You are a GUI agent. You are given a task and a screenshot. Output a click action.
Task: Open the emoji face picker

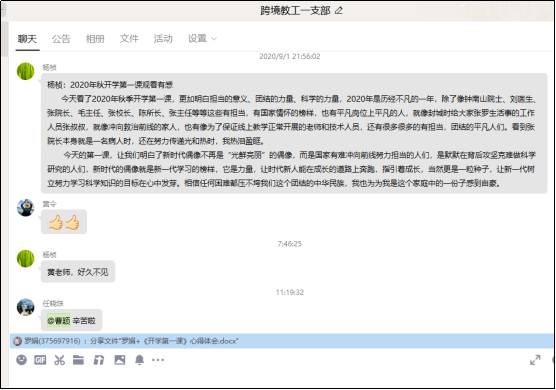(22, 360)
